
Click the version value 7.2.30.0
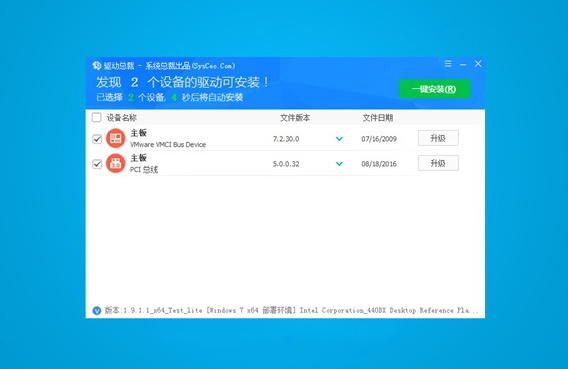click(286, 139)
